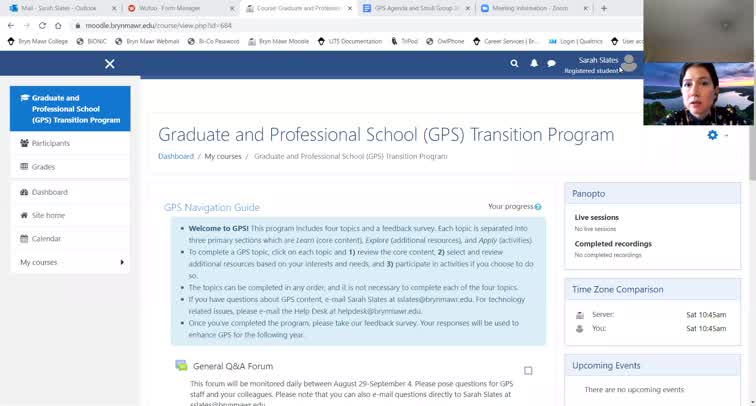Open the General Q&A Forum icon
Image resolution: width=756 pixels, height=406 pixels.
[181, 366]
